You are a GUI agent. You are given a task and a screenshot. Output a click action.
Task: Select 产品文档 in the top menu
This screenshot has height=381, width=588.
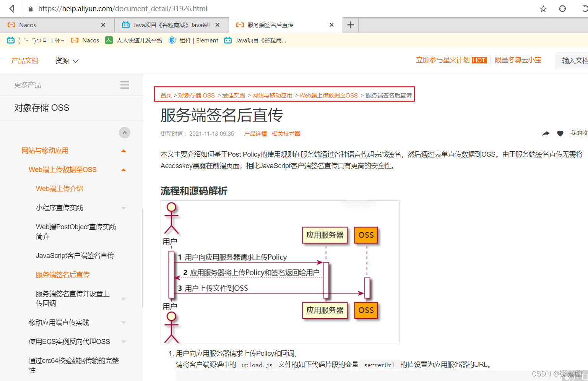tap(24, 60)
